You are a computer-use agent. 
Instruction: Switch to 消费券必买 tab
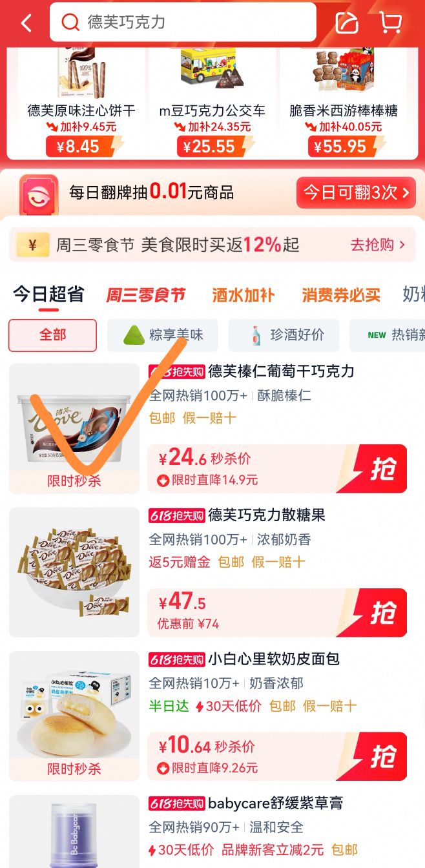pyautogui.click(x=341, y=295)
